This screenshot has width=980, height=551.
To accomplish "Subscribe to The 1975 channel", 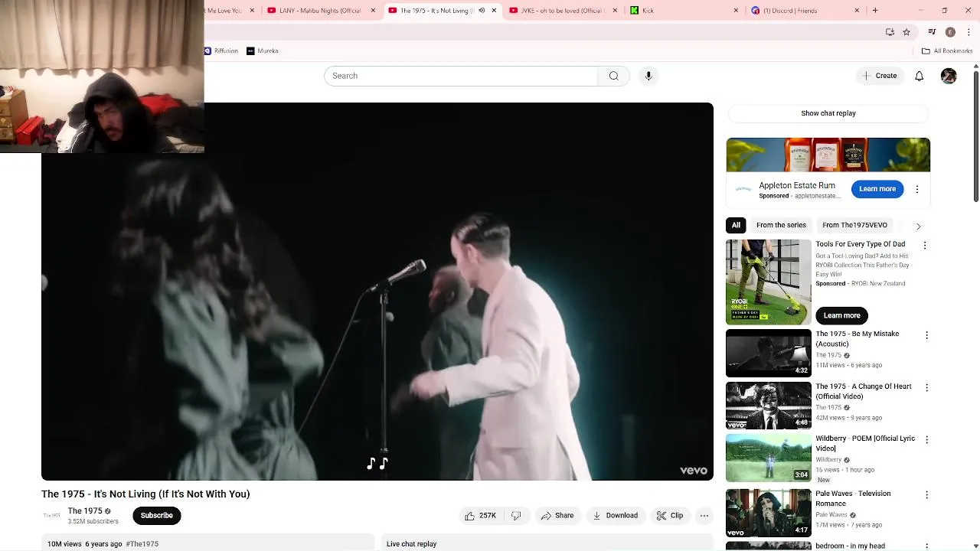I will click(x=156, y=516).
